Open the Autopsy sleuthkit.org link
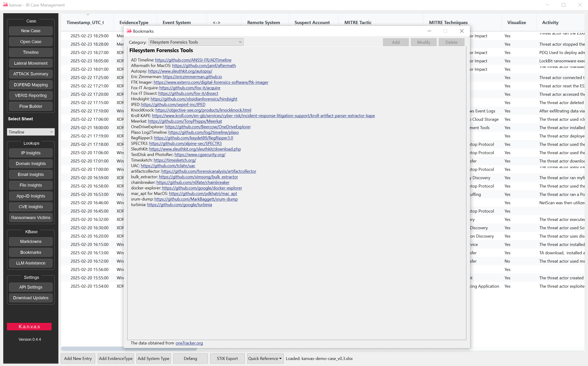Image resolution: width=588 pixels, height=366 pixels. (x=180, y=71)
